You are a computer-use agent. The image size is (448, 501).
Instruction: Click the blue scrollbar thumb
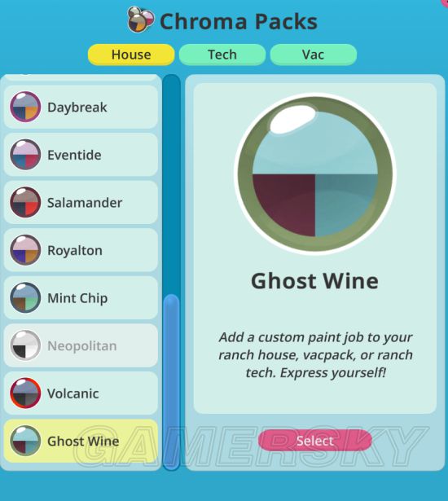(172, 382)
